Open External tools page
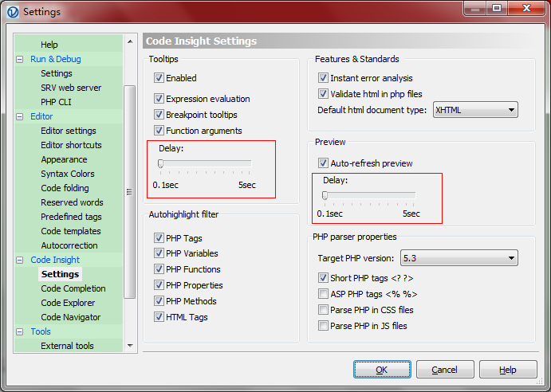Screen dimensions: 551x392 point(67,346)
